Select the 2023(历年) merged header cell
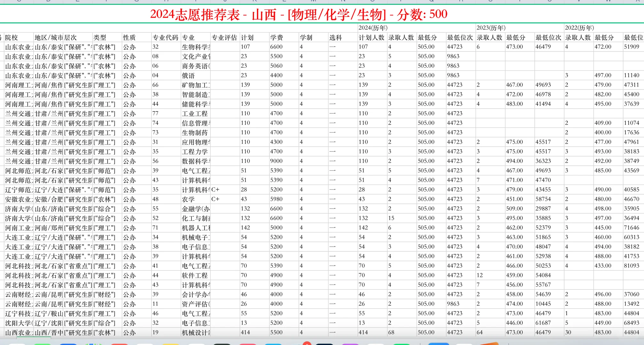 (491, 28)
